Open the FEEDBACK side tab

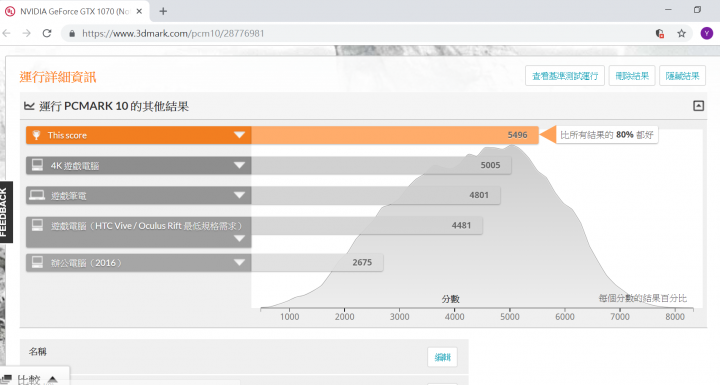pos(6,212)
